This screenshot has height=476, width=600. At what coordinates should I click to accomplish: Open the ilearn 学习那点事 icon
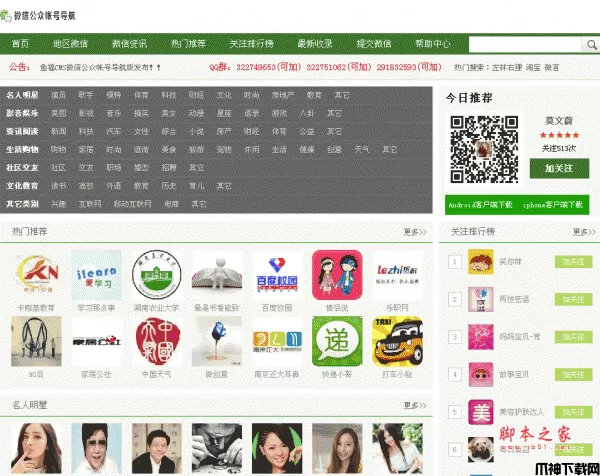pos(96,275)
